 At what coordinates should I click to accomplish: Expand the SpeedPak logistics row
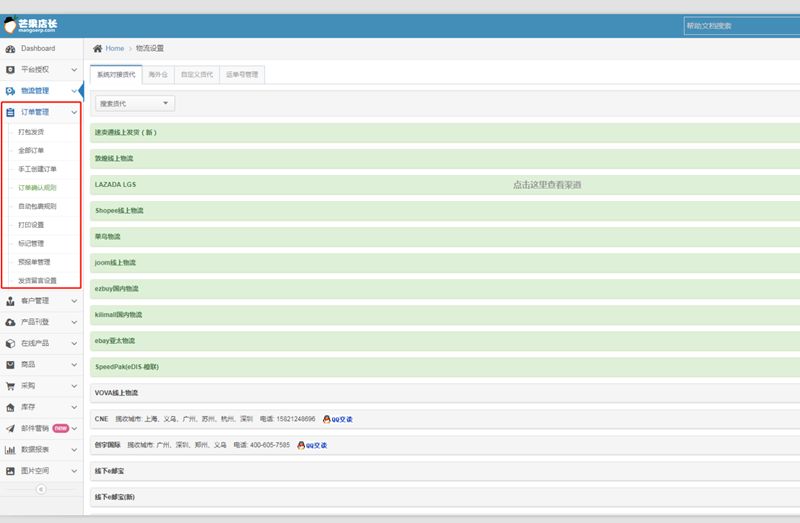tap(445, 367)
